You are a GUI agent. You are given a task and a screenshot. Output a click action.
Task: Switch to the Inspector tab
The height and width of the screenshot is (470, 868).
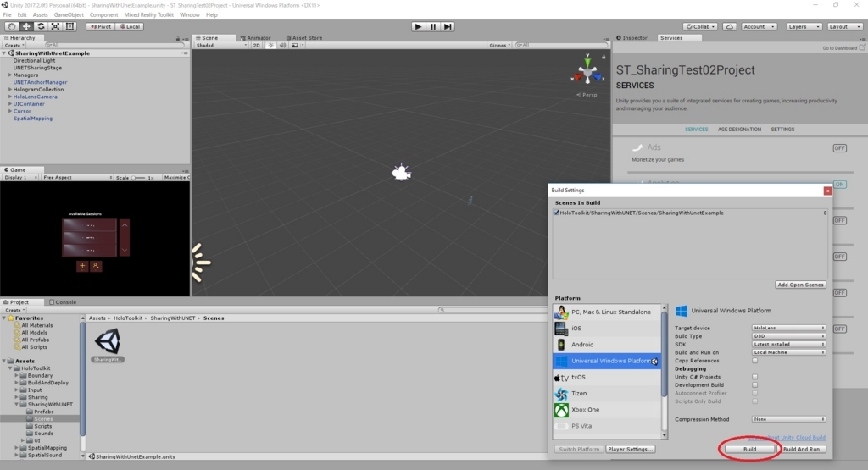pyautogui.click(x=632, y=38)
